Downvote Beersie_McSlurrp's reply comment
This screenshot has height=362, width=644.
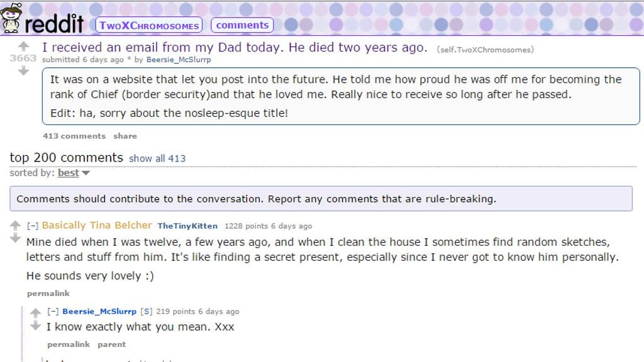click(36, 326)
